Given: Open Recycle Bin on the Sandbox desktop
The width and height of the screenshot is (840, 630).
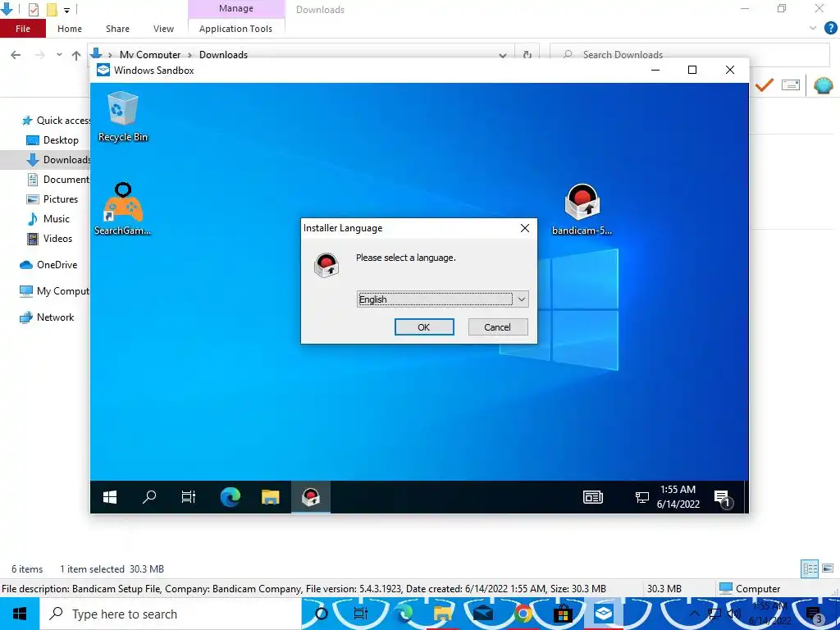Looking at the screenshot, I should (123, 116).
